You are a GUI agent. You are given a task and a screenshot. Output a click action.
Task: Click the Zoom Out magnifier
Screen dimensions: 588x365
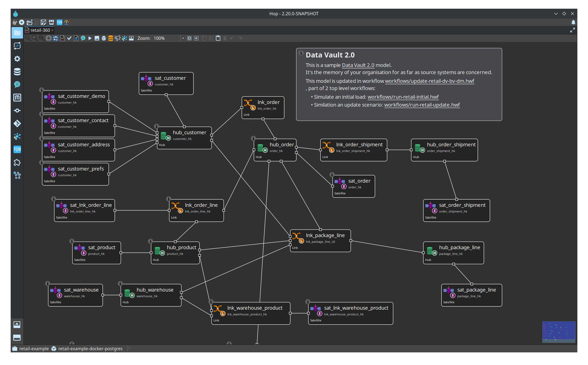(35, 38)
